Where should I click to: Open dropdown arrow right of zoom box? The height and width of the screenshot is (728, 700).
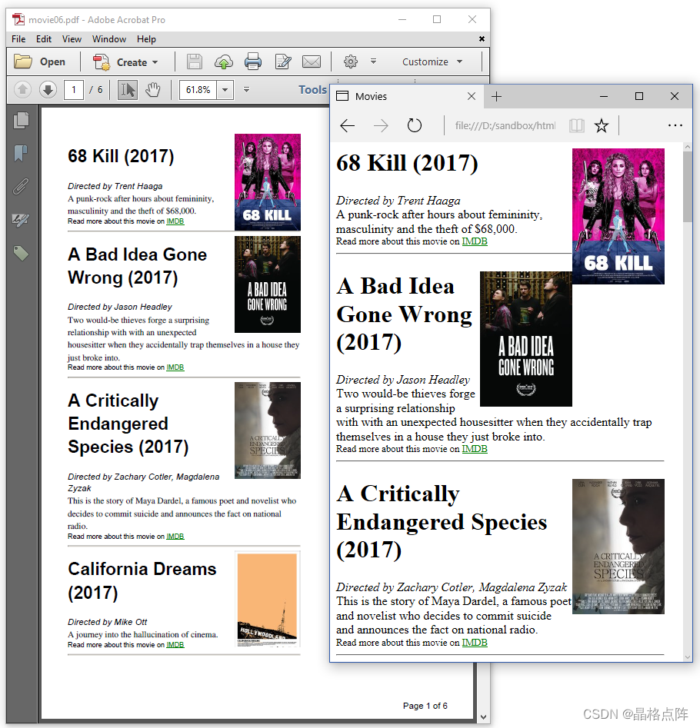pyautogui.click(x=247, y=90)
